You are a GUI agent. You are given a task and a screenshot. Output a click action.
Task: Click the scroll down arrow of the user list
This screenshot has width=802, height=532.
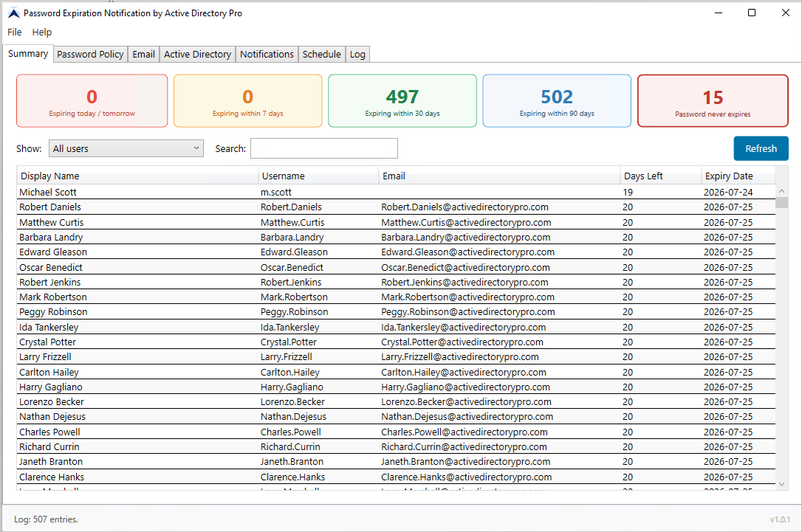click(x=781, y=483)
